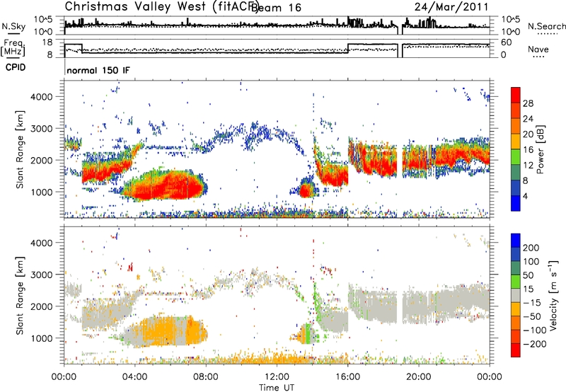This screenshot has width=566, height=392.
Task: Click the bright blue bottom segment of Power colorbar
Action: [x=516, y=203]
